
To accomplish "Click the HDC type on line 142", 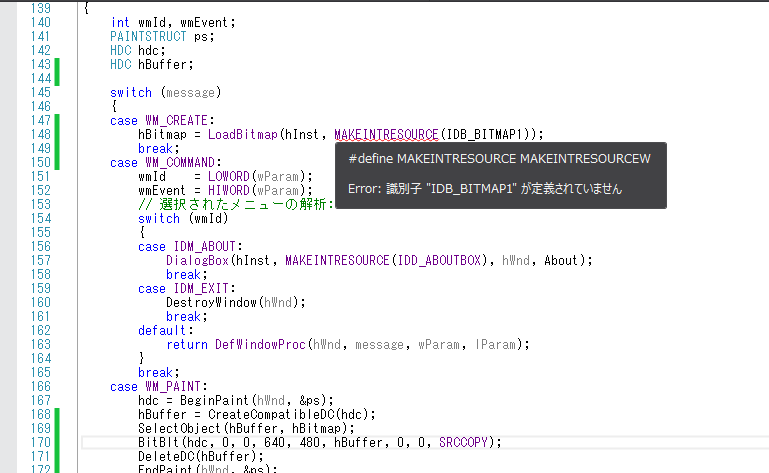I will click(121, 51).
